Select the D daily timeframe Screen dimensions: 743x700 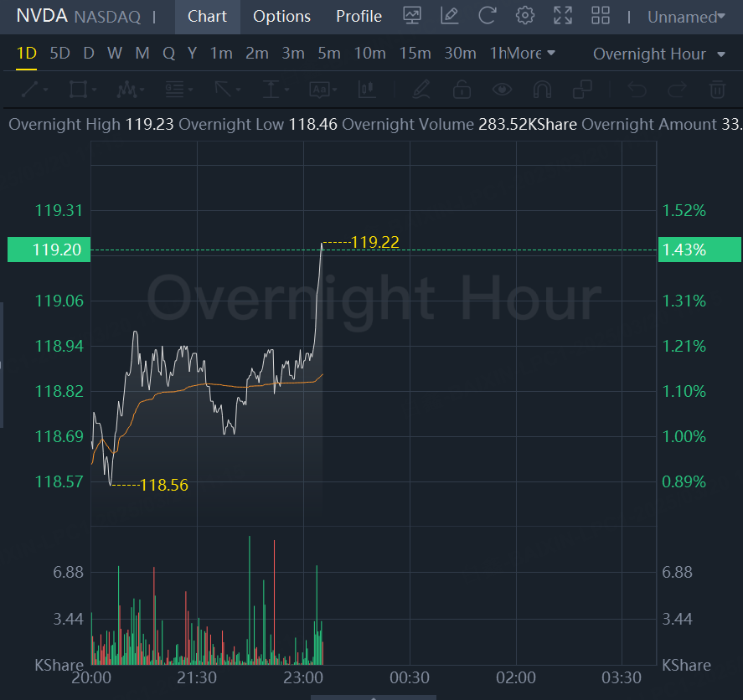[89, 53]
